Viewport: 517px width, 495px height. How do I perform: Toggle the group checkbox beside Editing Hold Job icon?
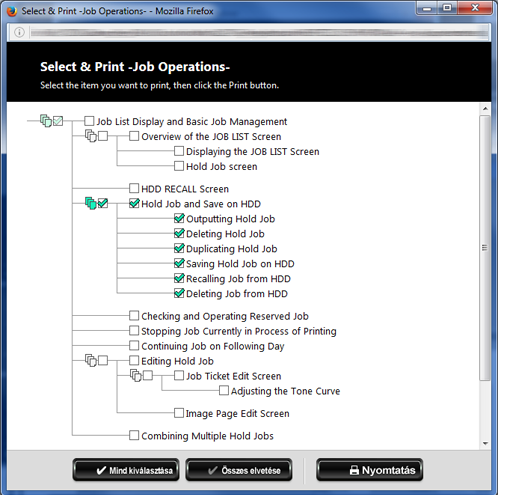[x=103, y=360]
